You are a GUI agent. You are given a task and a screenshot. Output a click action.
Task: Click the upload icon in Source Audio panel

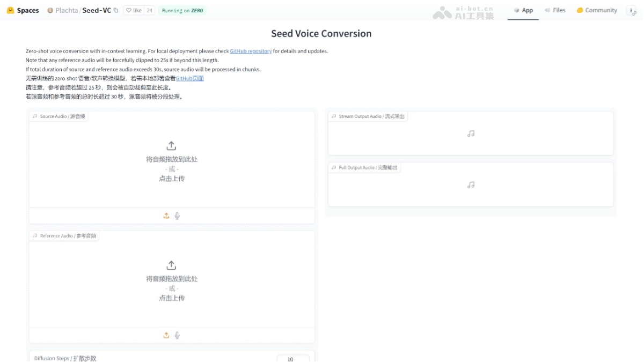tap(166, 216)
